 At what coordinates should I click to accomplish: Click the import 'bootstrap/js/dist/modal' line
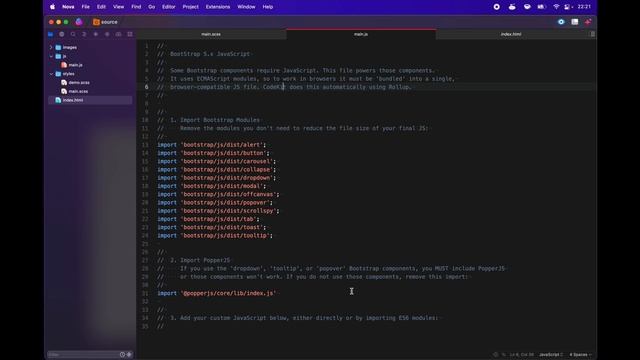(212, 186)
